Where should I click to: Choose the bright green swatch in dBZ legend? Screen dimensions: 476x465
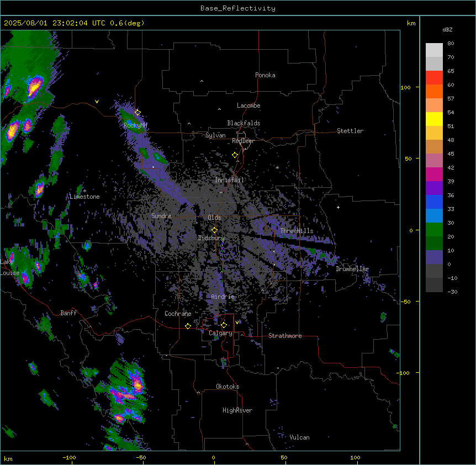click(434, 230)
